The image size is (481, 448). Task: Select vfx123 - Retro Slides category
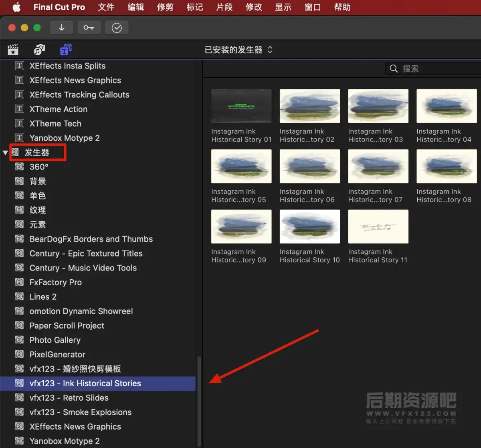tap(98, 398)
